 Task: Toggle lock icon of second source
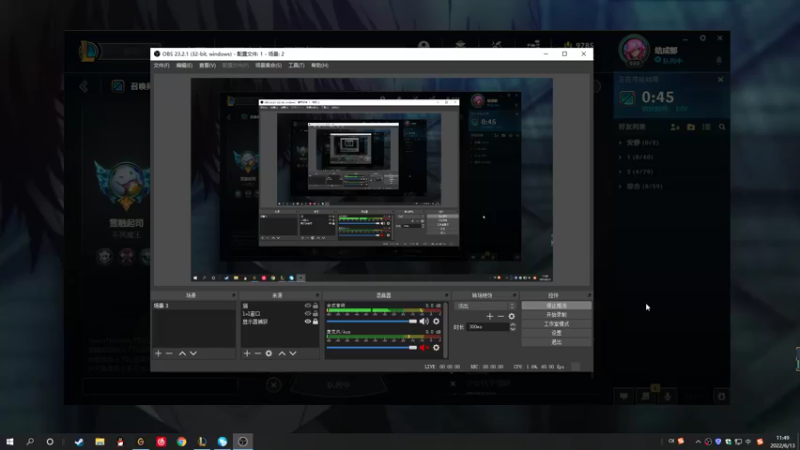316,314
